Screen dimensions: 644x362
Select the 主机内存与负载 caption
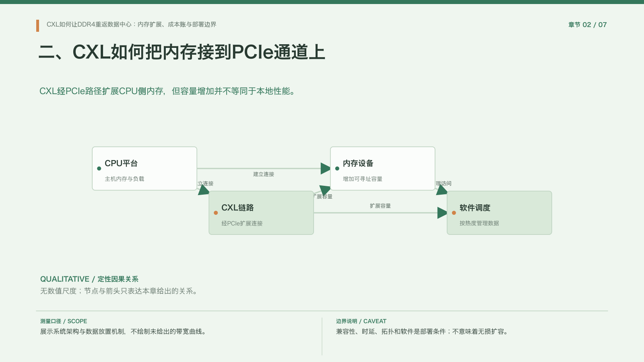click(x=124, y=179)
